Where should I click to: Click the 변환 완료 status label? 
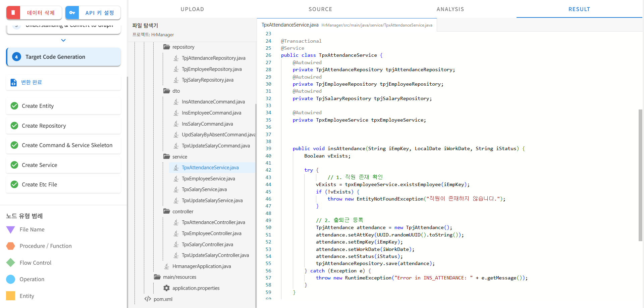tap(32, 82)
